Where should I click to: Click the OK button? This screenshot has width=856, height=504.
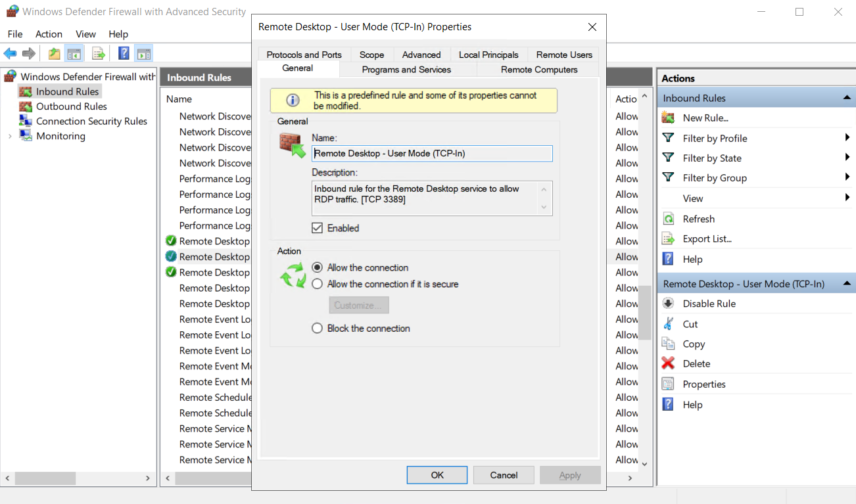tap(437, 475)
